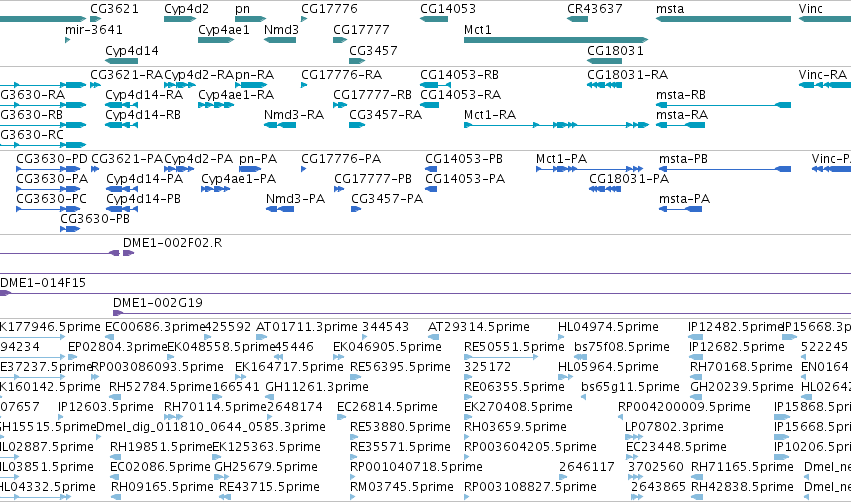Select the RH70168.5prime EST label
The height and width of the screenshot is (502, 851).
click(x=741, y=367)
